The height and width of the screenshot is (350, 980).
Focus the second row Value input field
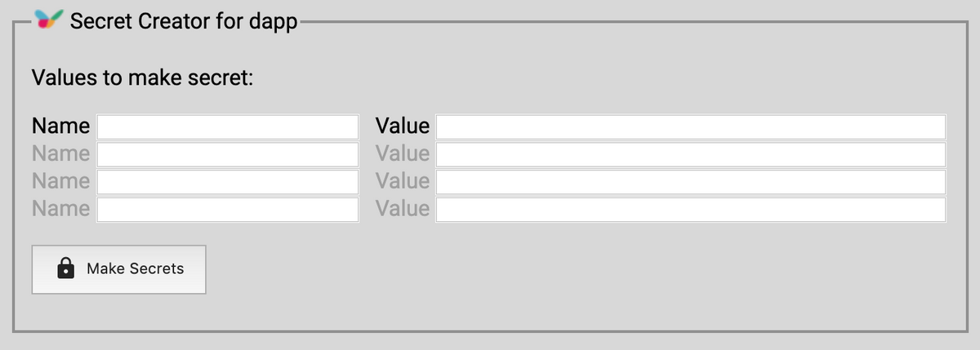tap(691, 154)
